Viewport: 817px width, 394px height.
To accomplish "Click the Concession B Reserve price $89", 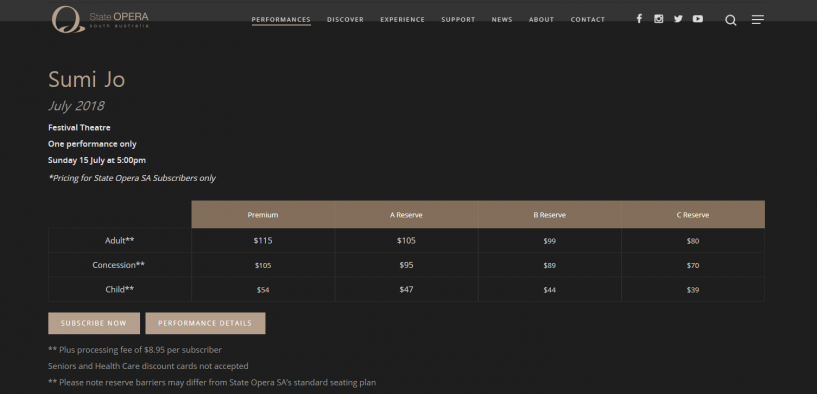I will pos(550,265).
